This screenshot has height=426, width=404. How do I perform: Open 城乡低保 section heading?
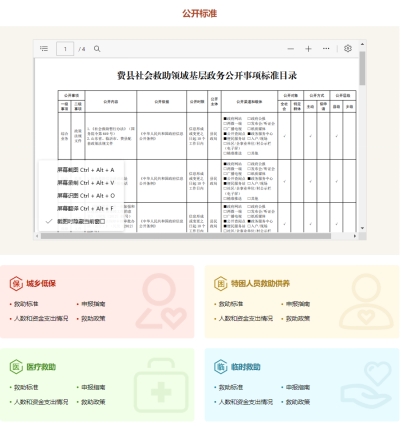click(41, 284)
